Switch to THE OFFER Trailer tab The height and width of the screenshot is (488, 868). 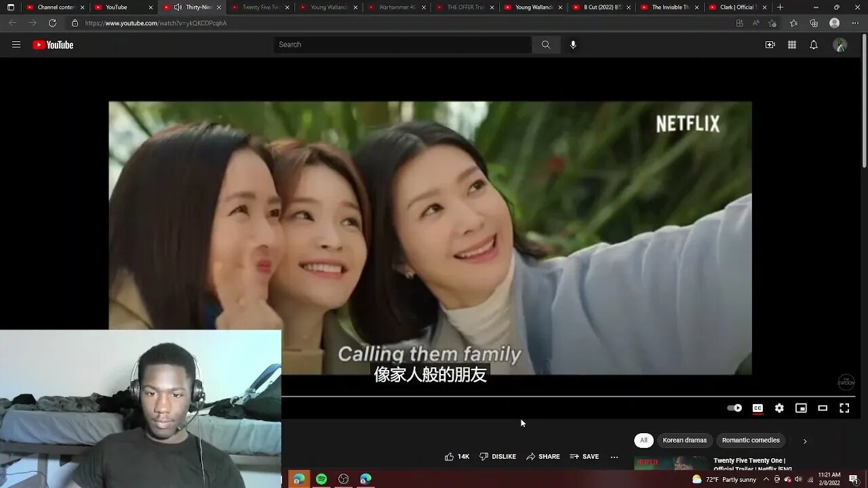465,7
